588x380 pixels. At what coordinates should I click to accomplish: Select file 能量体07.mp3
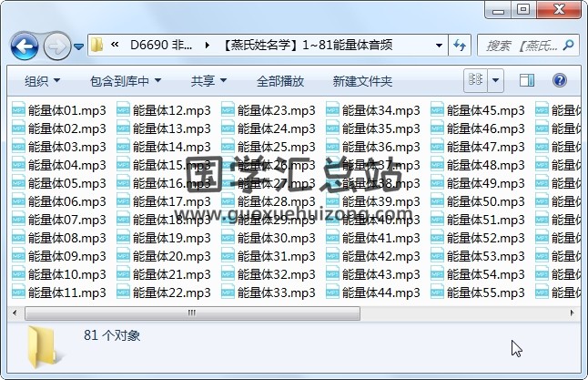point(59,220)
